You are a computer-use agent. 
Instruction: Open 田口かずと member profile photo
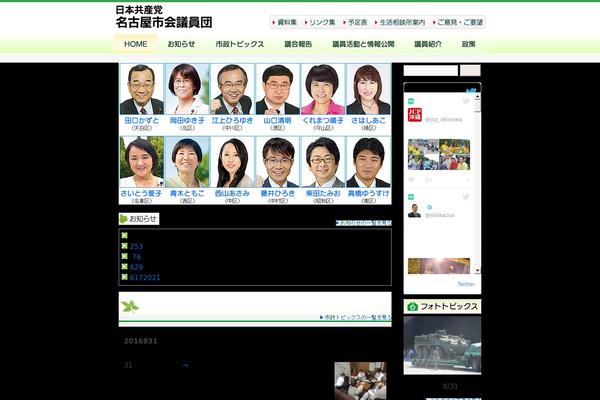[x=142, y=89]
